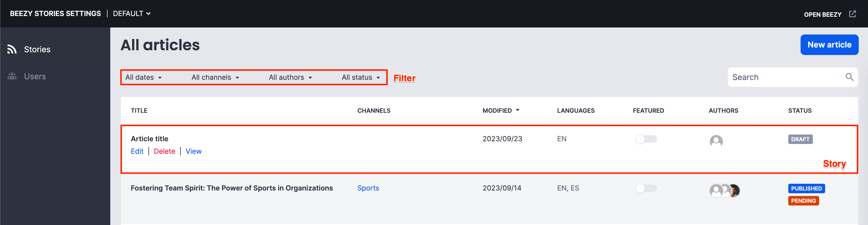Go to the Stories section in sidebar
Screen dimensions: 868x225
pyautogui.click(x=37, y=49)
